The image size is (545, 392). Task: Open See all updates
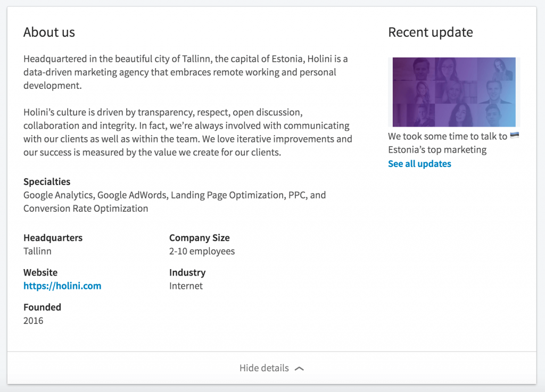click(419, 163)
